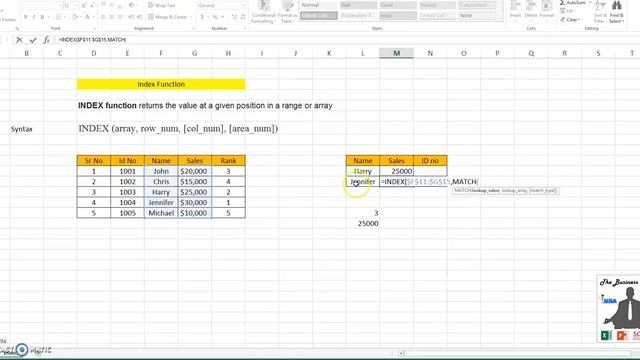Select column H header
This screenshot has height=360, width=640.
tap(228, 53)
